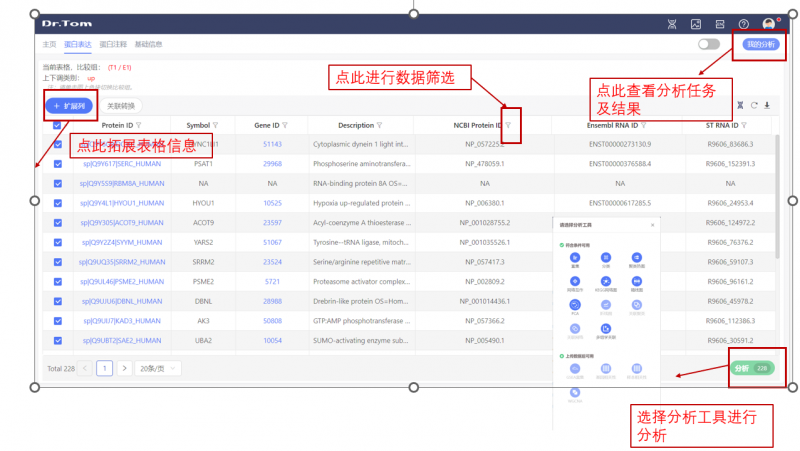
Task: Go to next page using right chevron
Action: coord(124,368)
